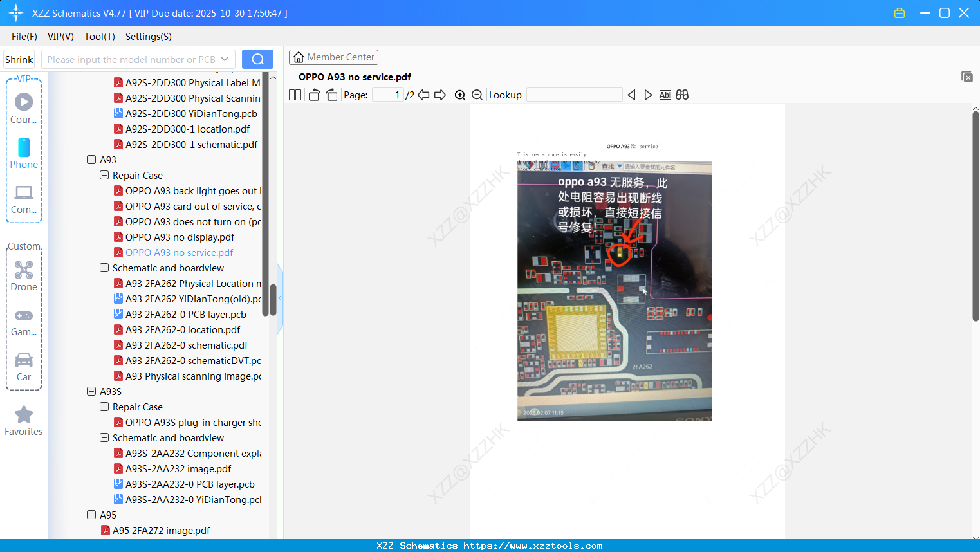This screenshot has width=980, height=552.
Task: Open A93S-2AA232-0 YiDianTong.pcb file
Action: (188, 500)
